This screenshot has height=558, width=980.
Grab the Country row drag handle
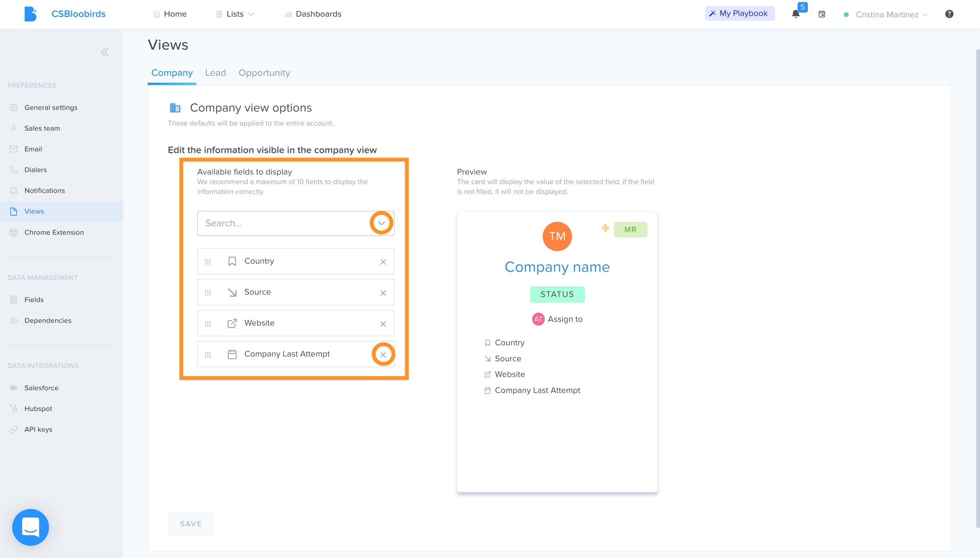pos(208,262)
